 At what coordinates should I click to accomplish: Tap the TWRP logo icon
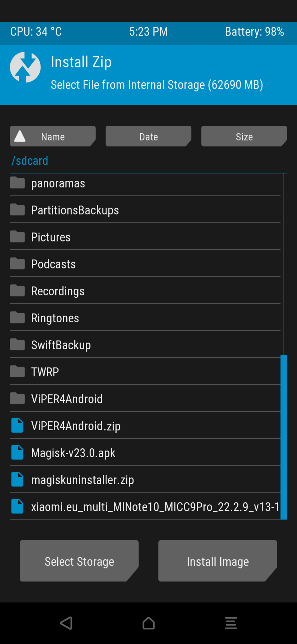click(25, 67)
